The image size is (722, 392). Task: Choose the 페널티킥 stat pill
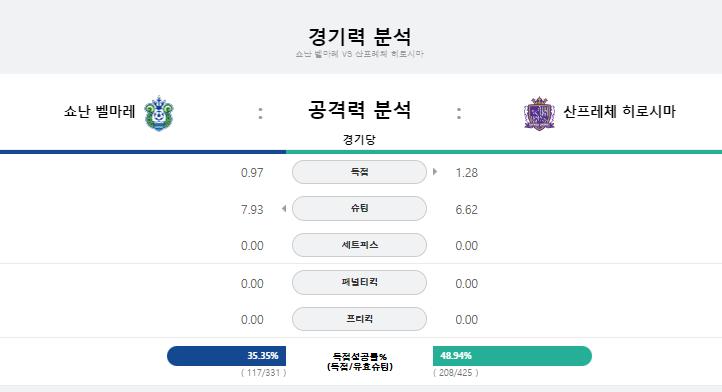tap(359, 282)
